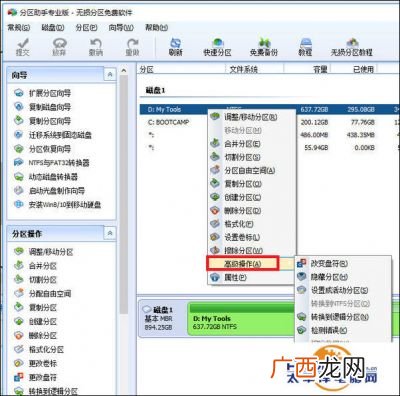Open the 常规(G) menu
Screen dimensions: 400x396
(x=19, y=28)
